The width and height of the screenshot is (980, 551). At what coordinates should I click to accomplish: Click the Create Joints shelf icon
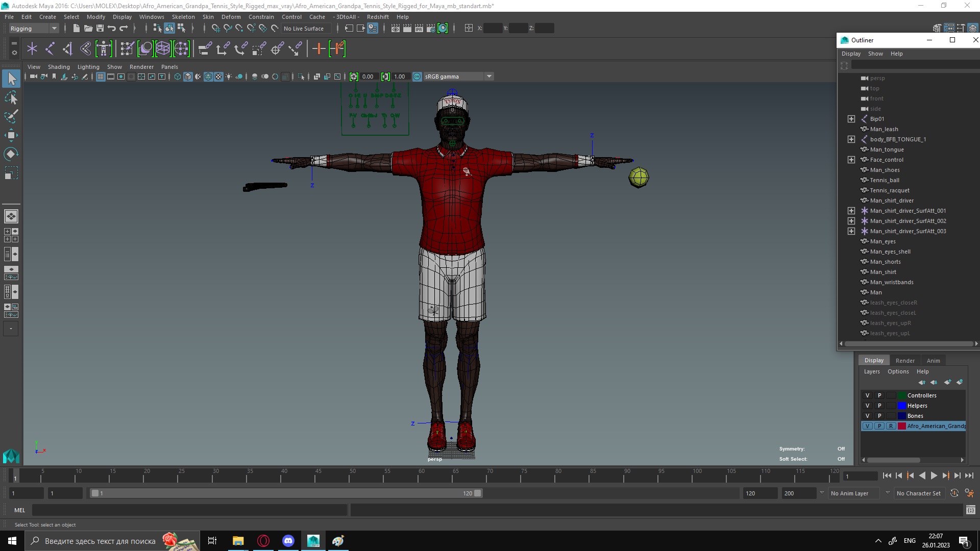[x=50, y=49]
